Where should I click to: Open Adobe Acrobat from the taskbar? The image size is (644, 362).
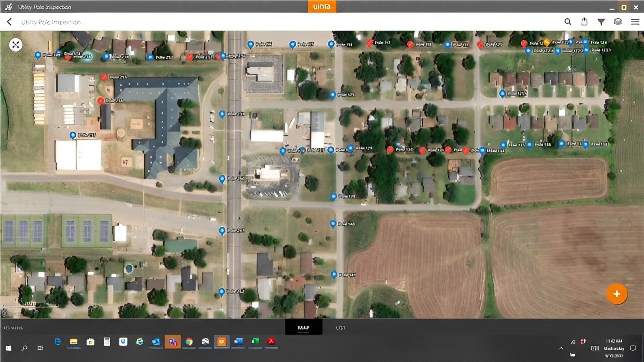click(x=272, y=342)
